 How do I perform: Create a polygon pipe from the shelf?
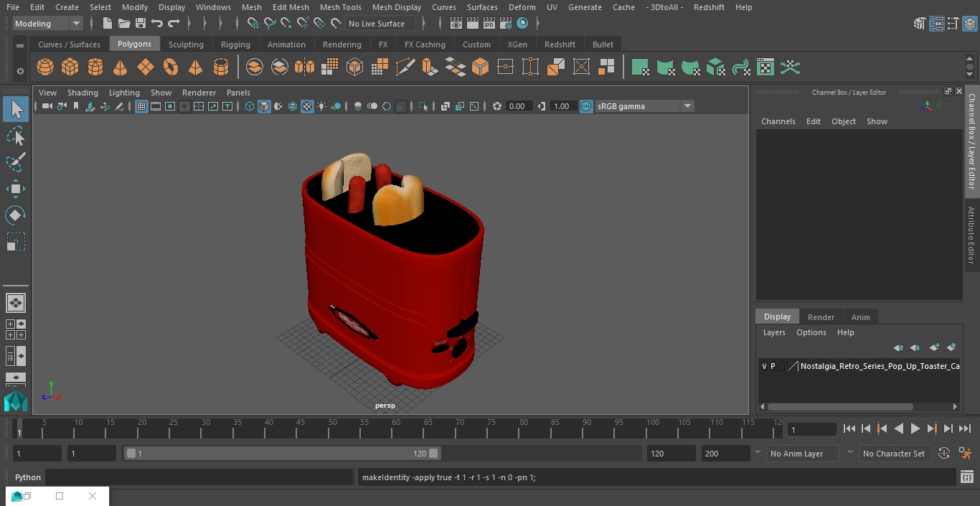pyautogui.click(x=221, y=67)
